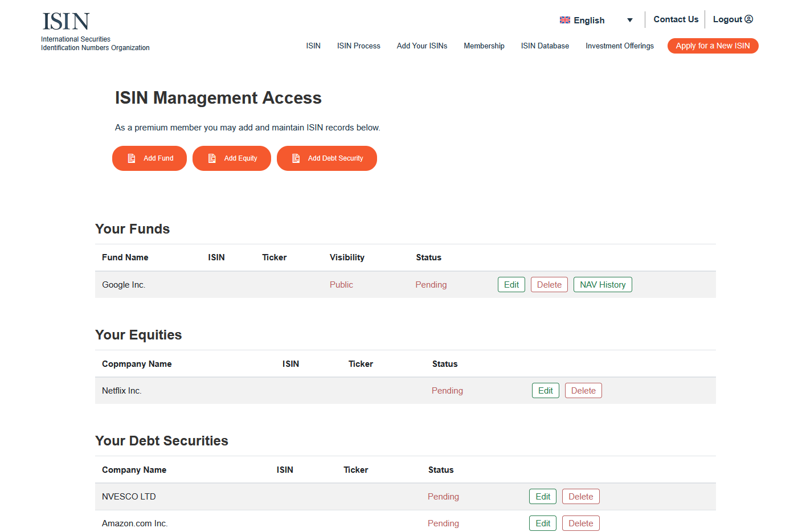Edit the NVESCO LTD debt security
This screenshot has width=794, height=532.
point(543,497)
